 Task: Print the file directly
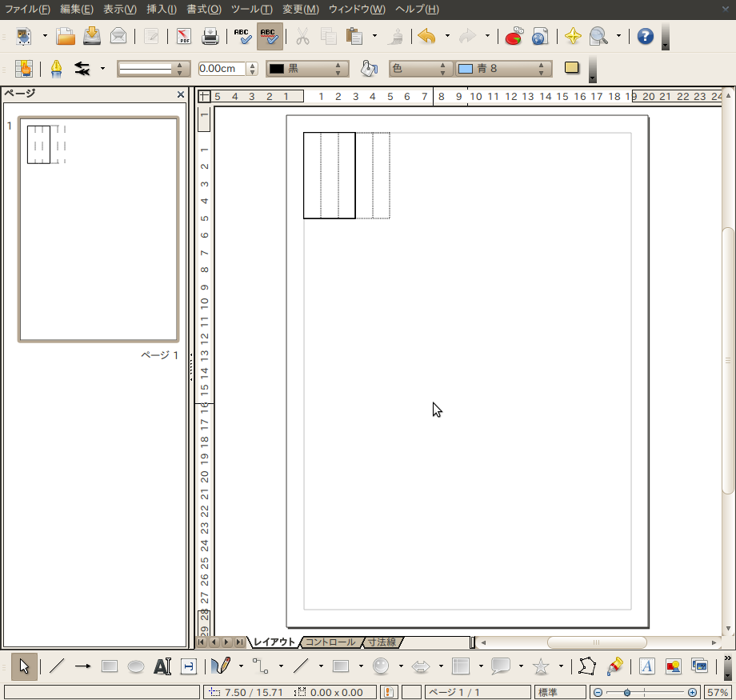(210, 36)
